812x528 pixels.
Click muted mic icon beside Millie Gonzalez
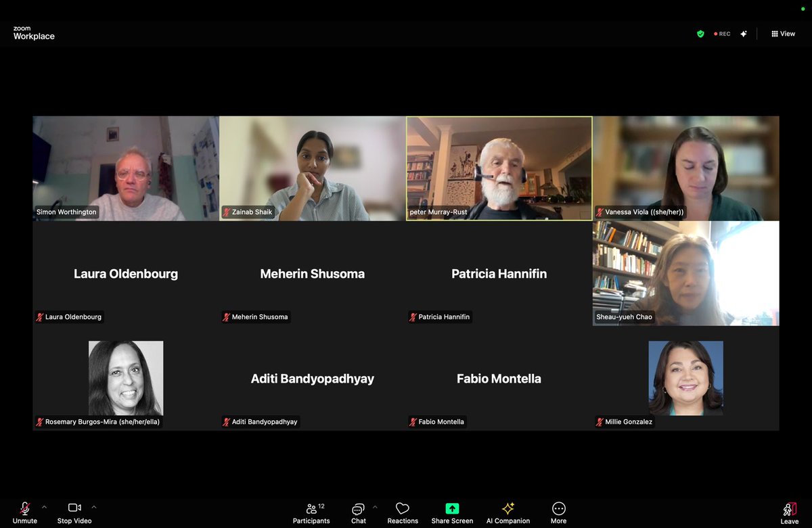pos(600,421)
